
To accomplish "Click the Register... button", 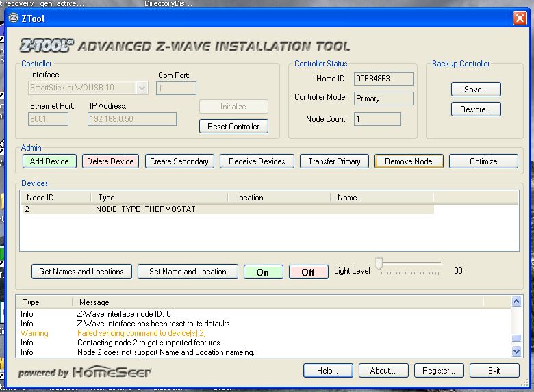I will click(439, 371).
